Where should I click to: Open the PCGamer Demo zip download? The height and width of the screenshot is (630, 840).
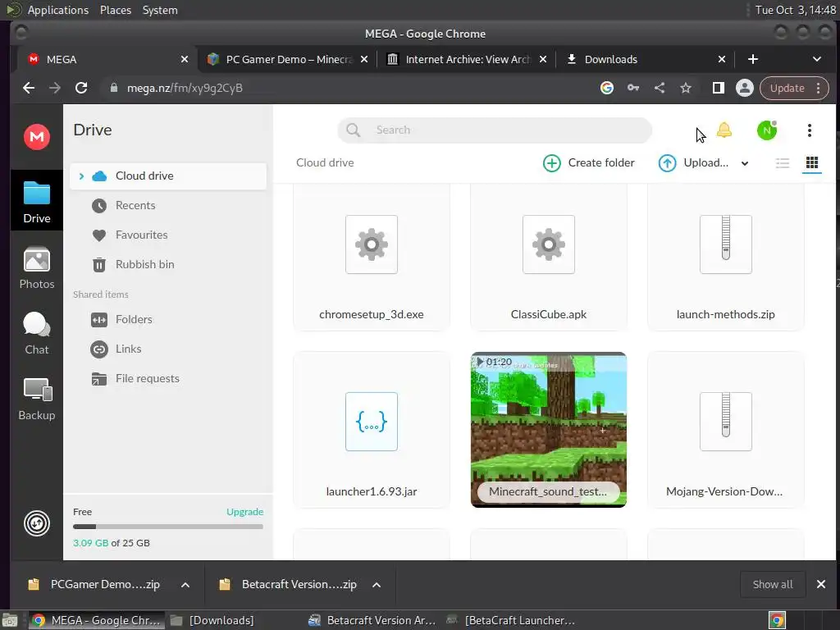pos(94,584)
